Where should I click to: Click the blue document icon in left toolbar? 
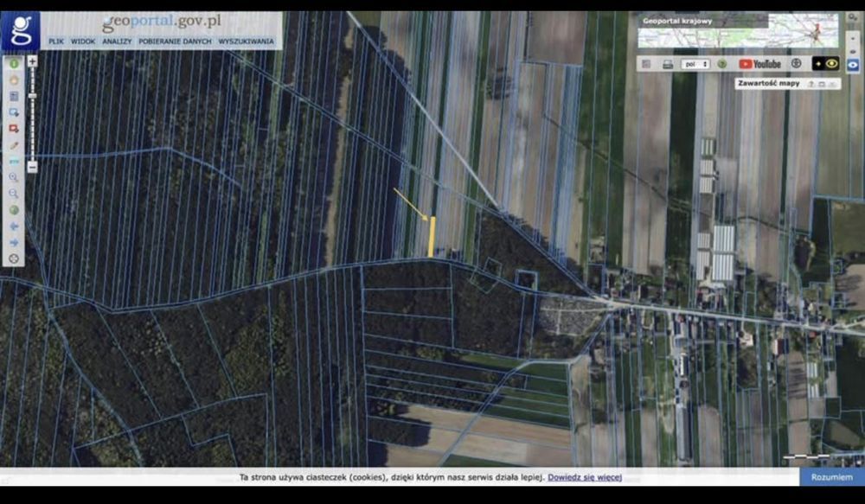click(14, 97)
